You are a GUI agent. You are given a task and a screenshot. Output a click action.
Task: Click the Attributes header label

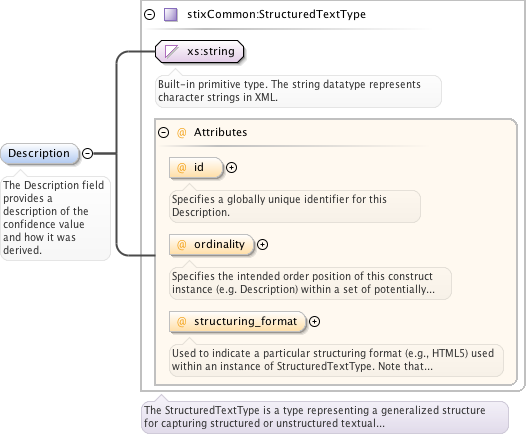220,132
